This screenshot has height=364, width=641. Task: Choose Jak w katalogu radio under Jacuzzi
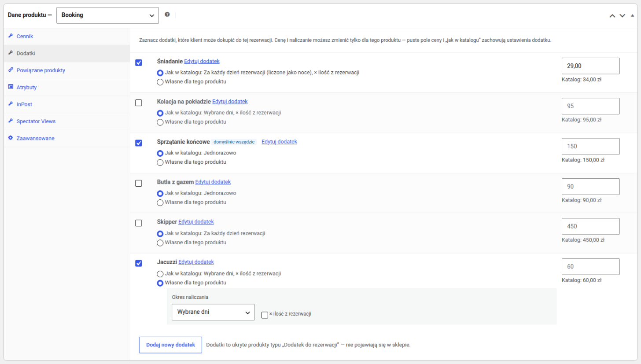pos(160,274)
